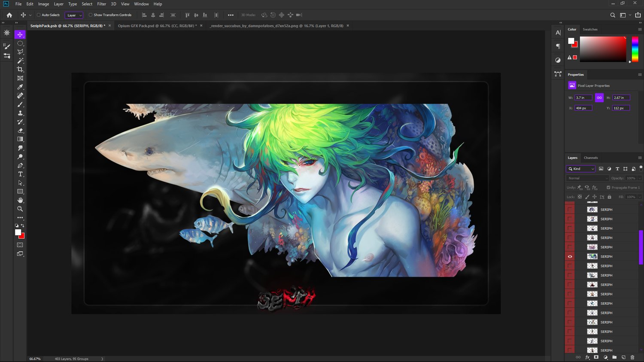Select the Magic Wand tool
This screenshot has width=644, height=362.
pyautogui.click(x=20, y=61)
